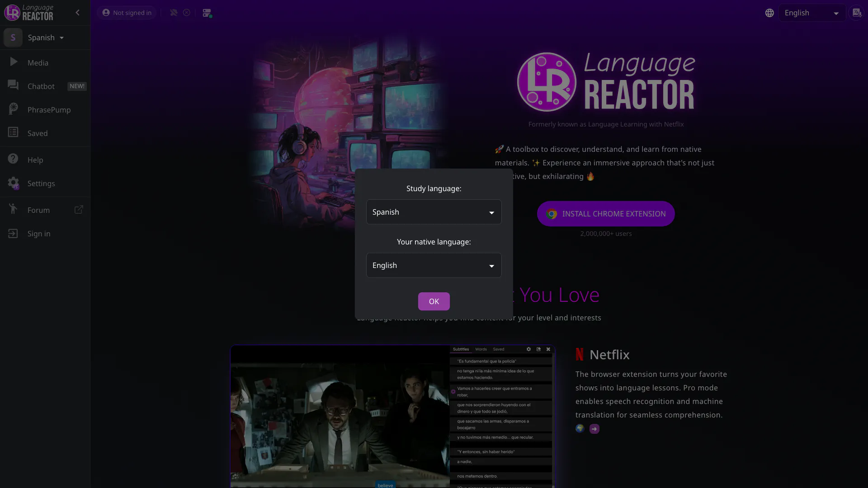Viewport: 868px width, 488px height.
Task: Open the Help section
Action: 34,160
